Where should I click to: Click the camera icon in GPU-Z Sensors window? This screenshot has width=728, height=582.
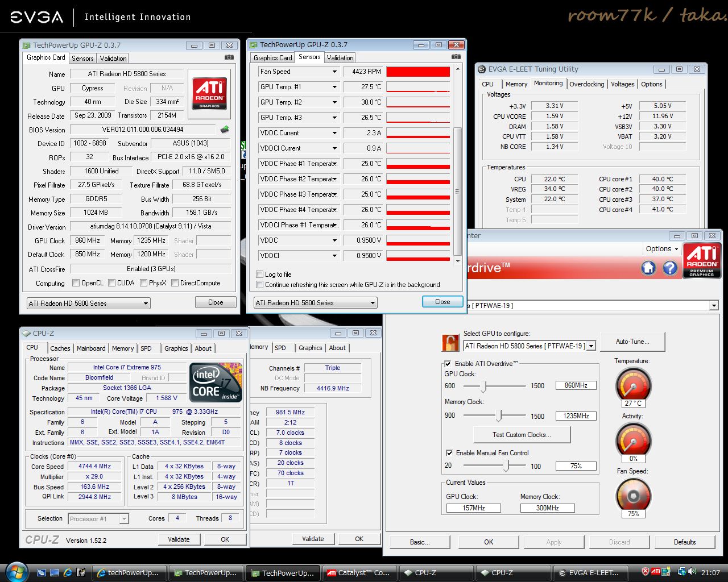coord(456,57)
